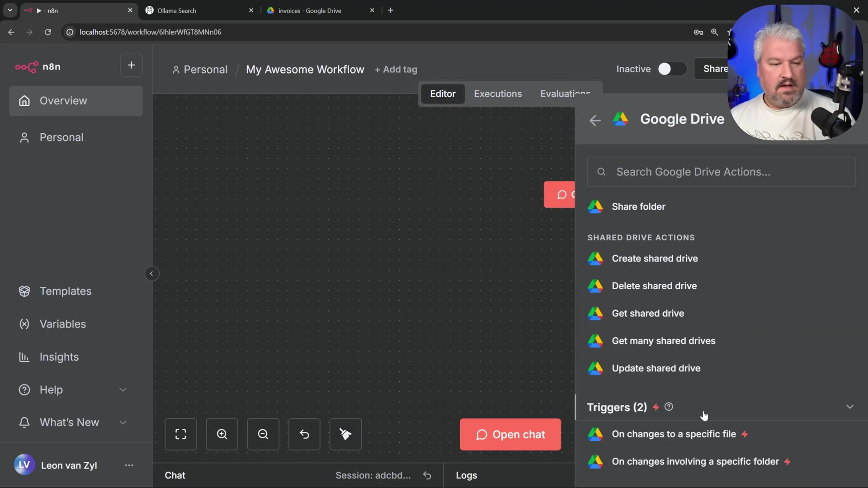Expand the What's New menu
Image resolution: width=868 pixels, height=488 pixels.
[x=123, y=422]
